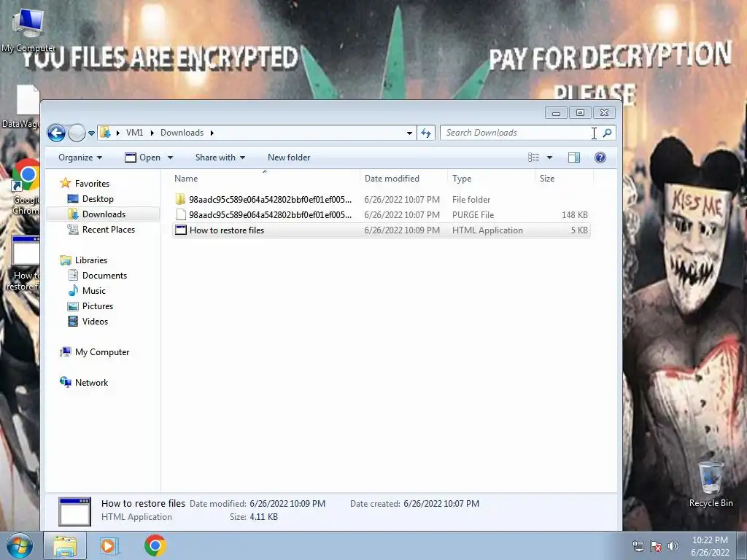This screenshot has width=747, height=560.
Task: Minimize the Downloads Explorer window
Action: point(556,113)
